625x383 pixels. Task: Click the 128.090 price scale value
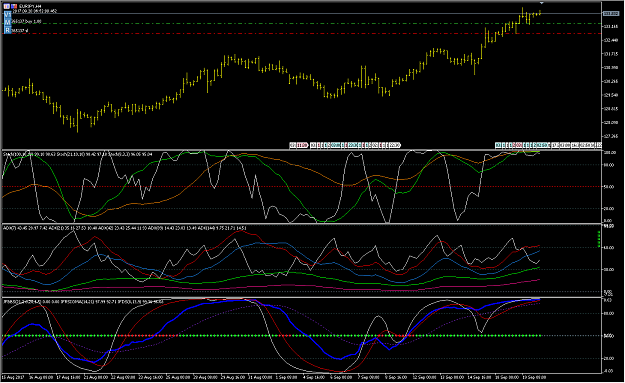pos(611,122)
